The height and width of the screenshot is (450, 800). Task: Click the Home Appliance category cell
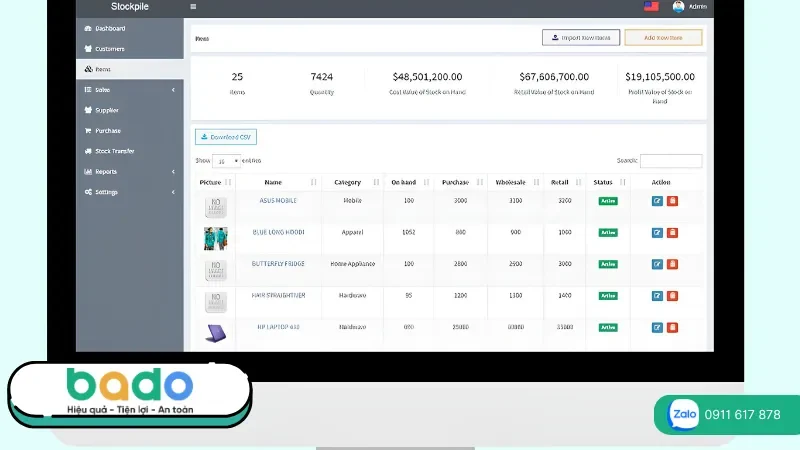[x=353, y=264]
